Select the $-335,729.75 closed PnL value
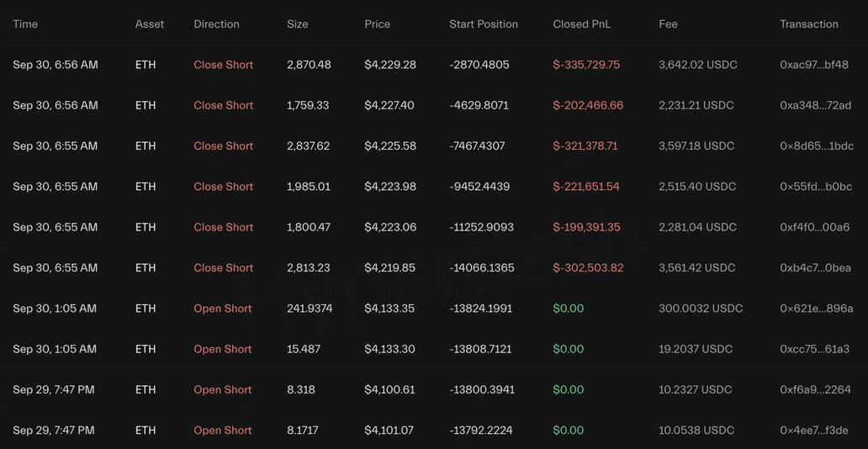 [586, 65]
